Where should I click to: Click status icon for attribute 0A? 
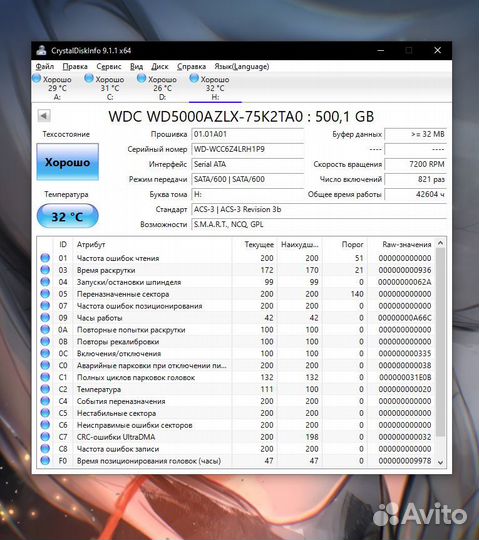point(45,330)
